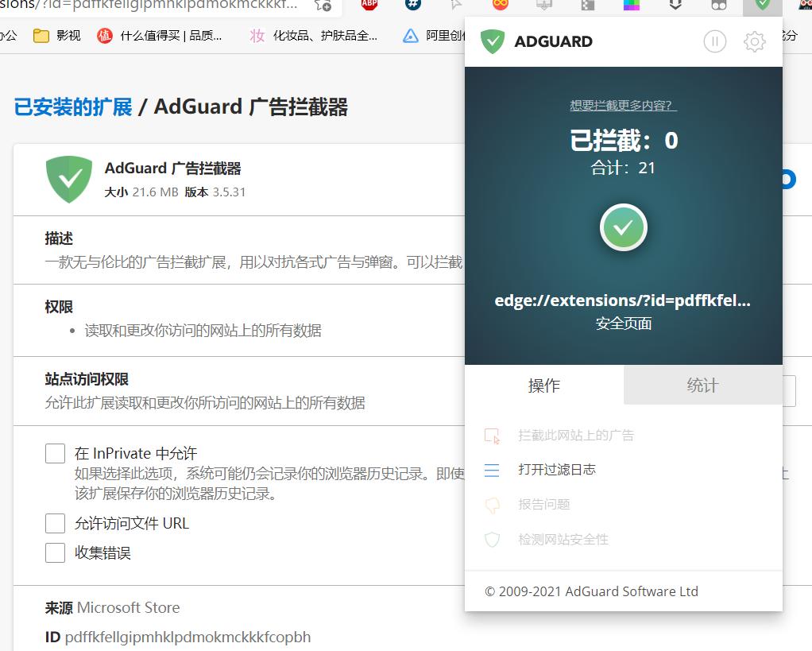Viewport: 812px width, 651px height.
Task: Switch to the 统计 tab
Action: tap(702, 386)
